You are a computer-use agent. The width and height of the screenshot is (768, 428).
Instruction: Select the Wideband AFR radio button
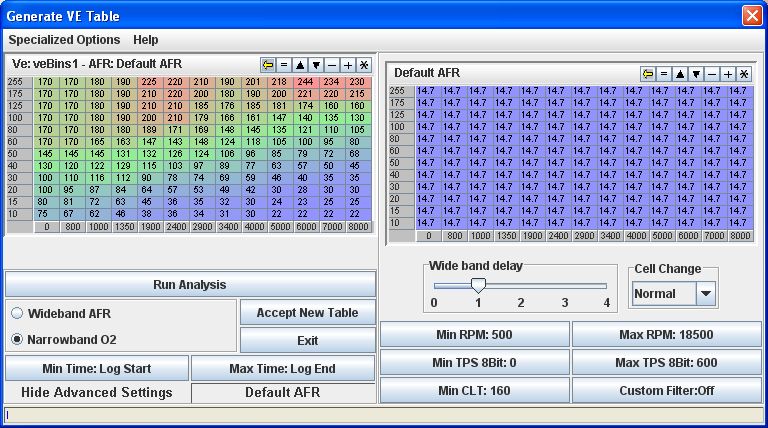pyautogui.click(x=17, y=313)
